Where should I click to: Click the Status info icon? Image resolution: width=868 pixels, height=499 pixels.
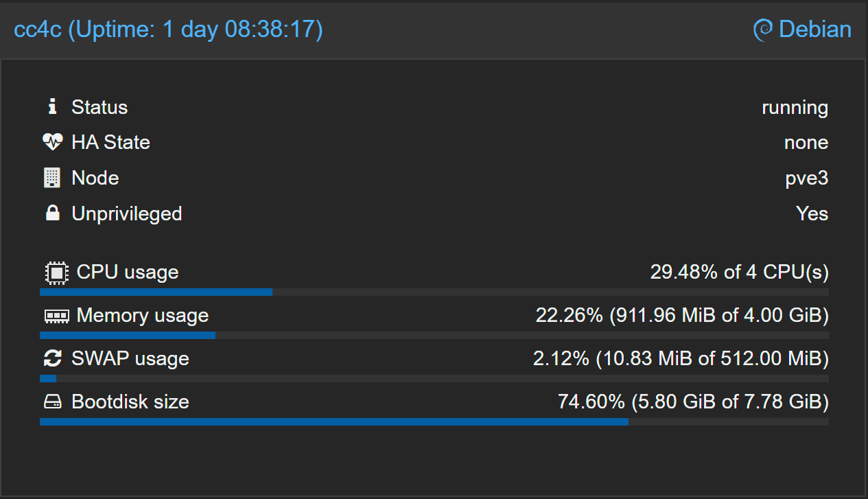pyautogui.click(x=52, y=107)
